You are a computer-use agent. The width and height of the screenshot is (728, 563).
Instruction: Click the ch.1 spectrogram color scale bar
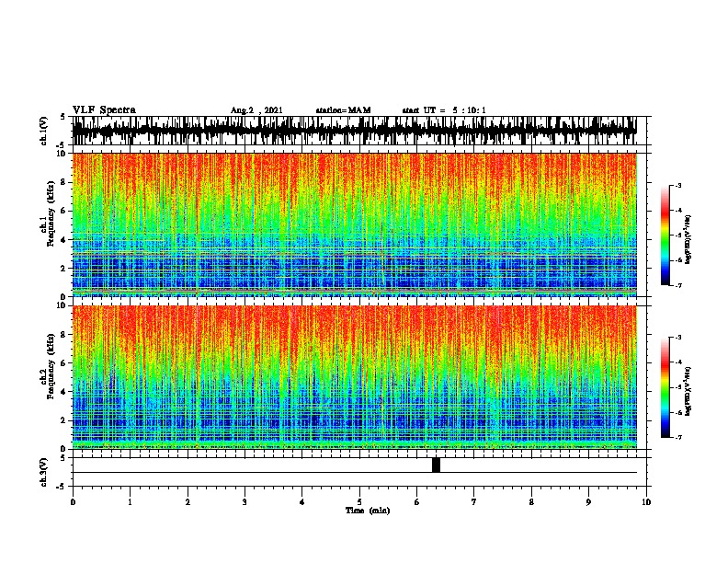[665, 236]
